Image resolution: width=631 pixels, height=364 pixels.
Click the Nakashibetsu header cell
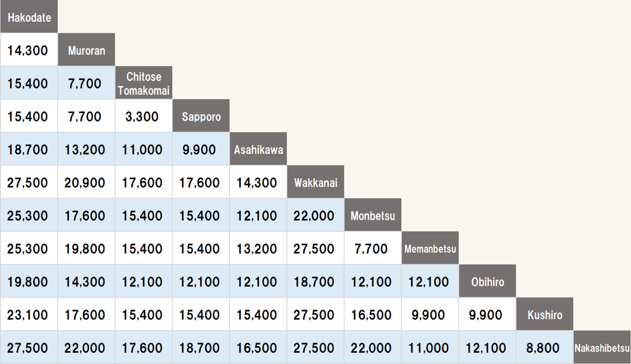coord(602,348)
